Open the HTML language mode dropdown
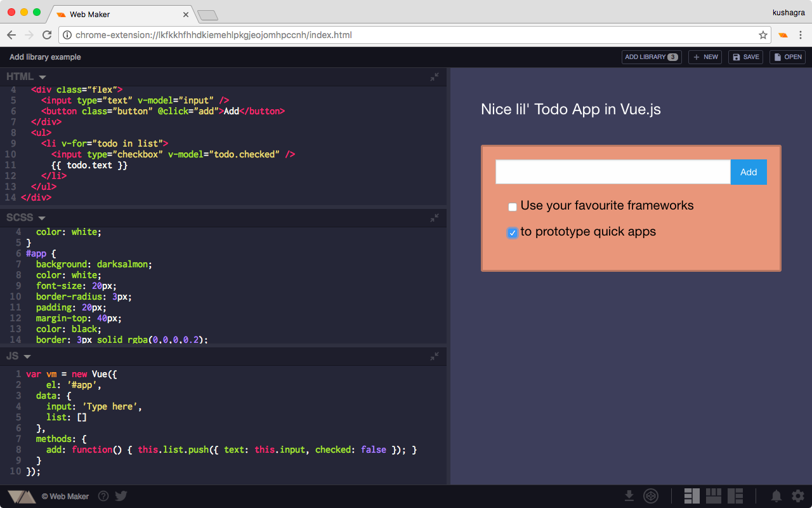The height and width of the screenshot is (508, 812). pyautogui.click(x=26, y=77)
